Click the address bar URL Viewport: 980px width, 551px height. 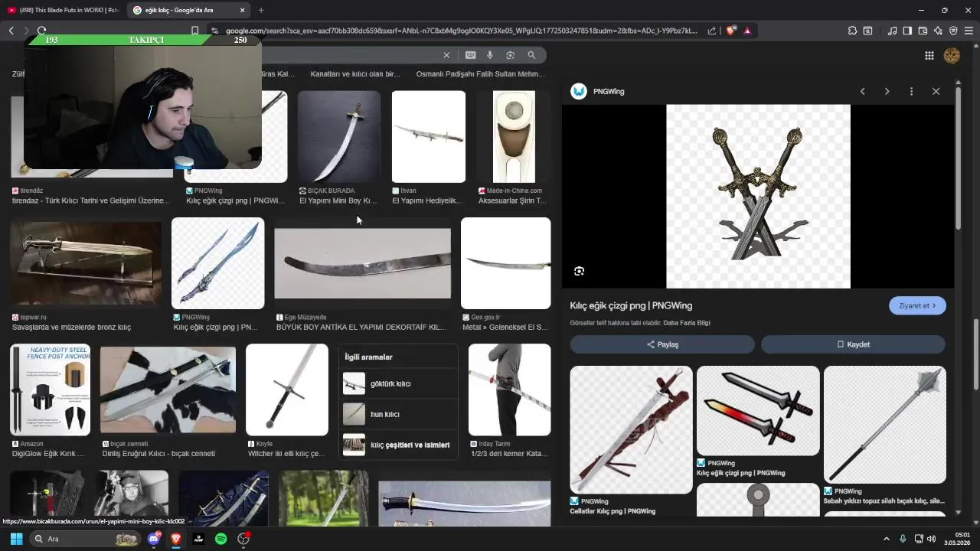461,31
